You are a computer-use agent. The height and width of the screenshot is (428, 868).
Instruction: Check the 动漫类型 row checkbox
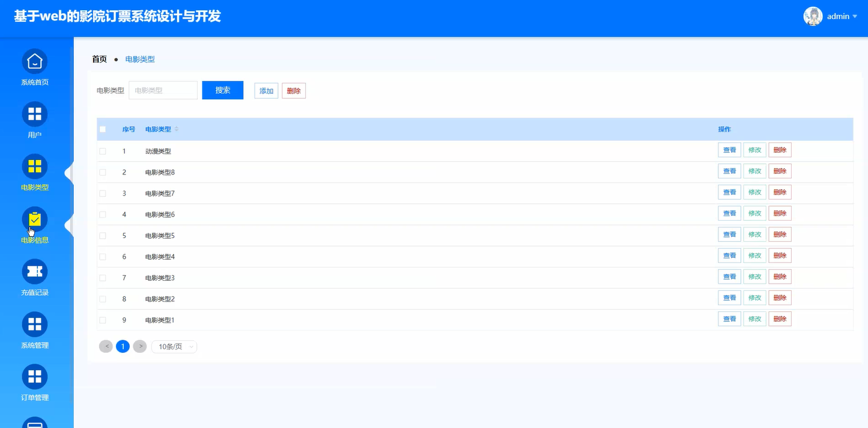pyautogui.click(x=103, y=151)
